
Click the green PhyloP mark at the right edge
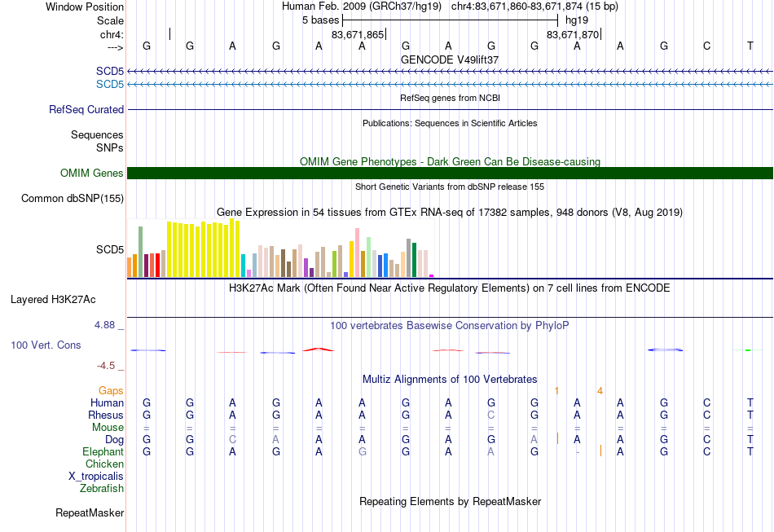coord(748,350)
